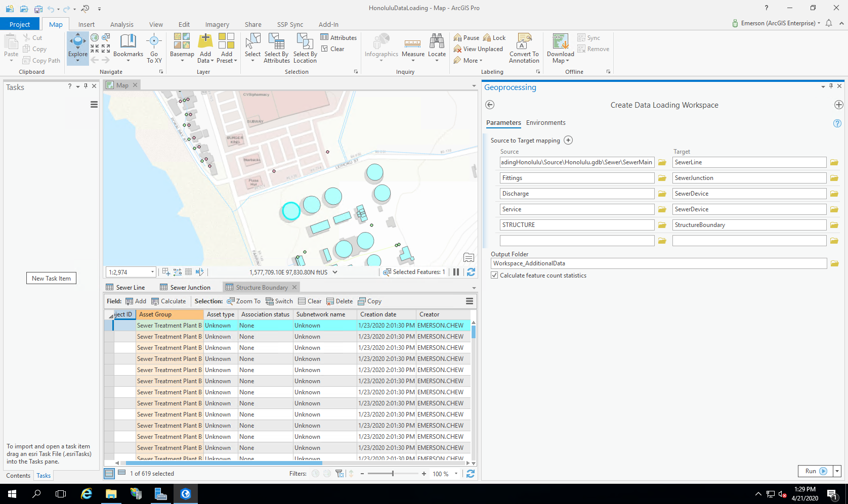Lock labels
848x504 pixels.
pos(494,37)
